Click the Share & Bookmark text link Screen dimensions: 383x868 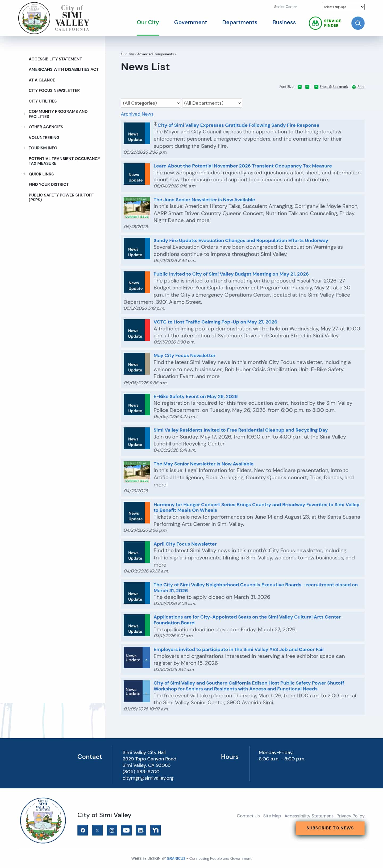point(334,87)
